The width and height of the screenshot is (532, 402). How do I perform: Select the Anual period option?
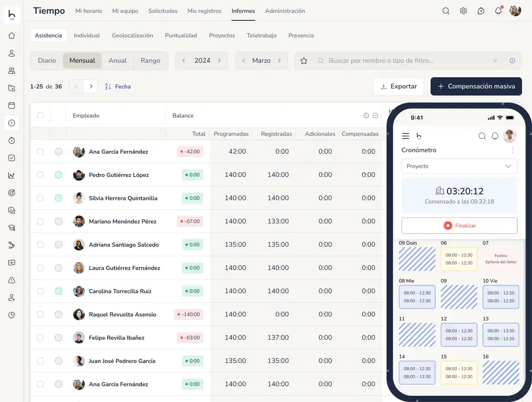coord(117,61)
